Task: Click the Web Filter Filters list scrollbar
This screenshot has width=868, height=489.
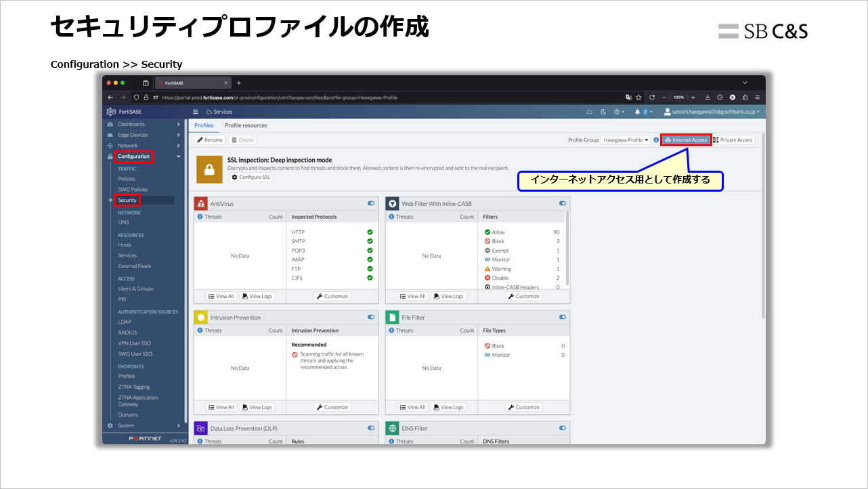Action: coord(567,248)
